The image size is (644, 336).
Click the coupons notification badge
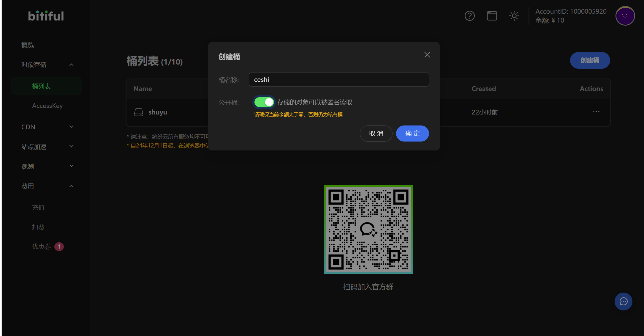tap(59, 246)
